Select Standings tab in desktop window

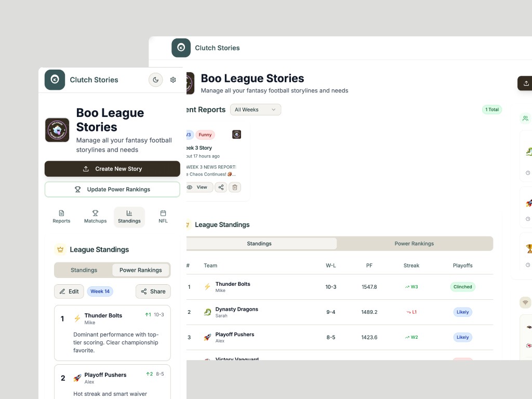coord(261,244)
